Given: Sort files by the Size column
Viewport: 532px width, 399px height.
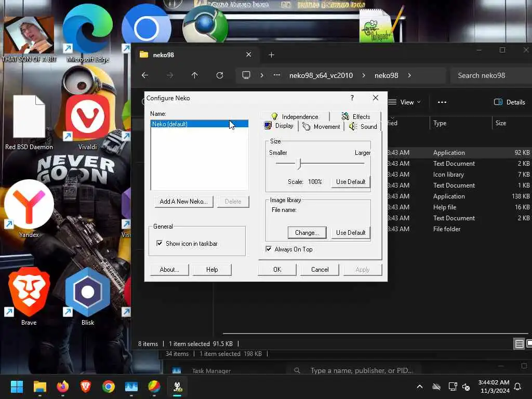Looking at the screenshot, I should point(512,123).
